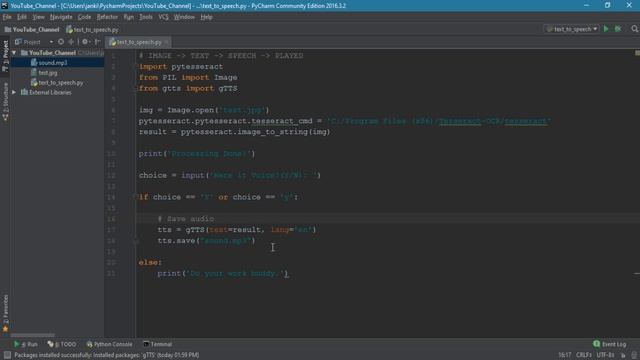
Task: Click the 'result = pytesseract.image_to_string(img)' line
Action: [x=234, y=132]
